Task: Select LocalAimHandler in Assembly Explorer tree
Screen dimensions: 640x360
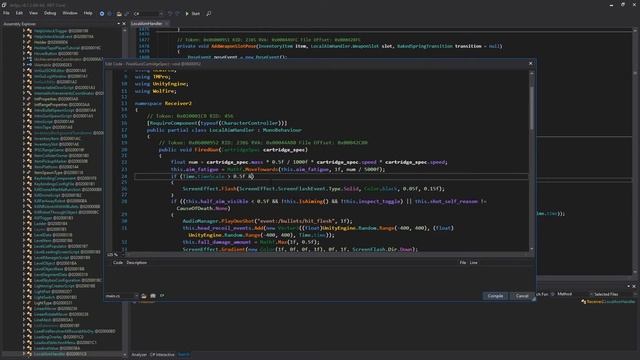Action: [x=60, y=354]
